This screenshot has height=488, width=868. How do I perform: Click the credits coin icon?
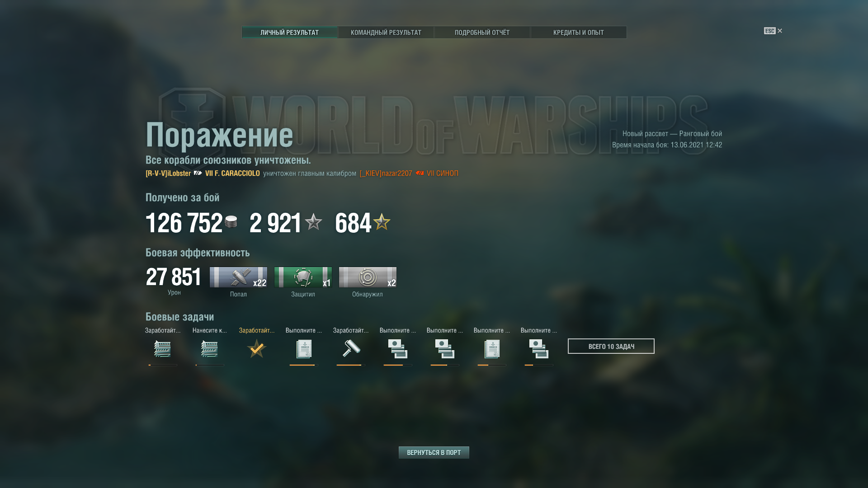click(x=231, y=222)
